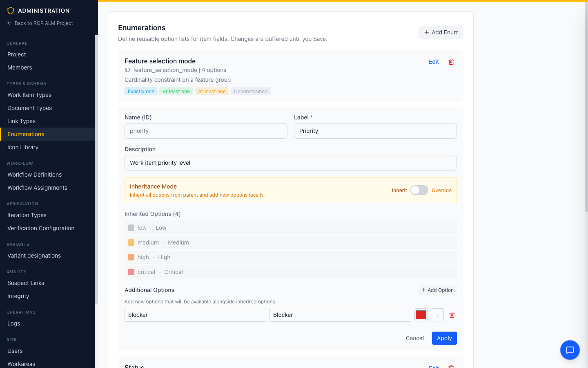The height and width of the screenshot is (368, 588).
Task: Open the Icon Library page
Action: [x=47, y=147]
